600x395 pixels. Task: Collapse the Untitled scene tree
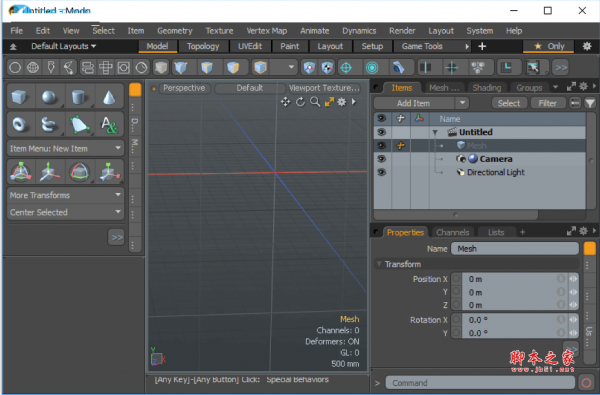point(435,132)
